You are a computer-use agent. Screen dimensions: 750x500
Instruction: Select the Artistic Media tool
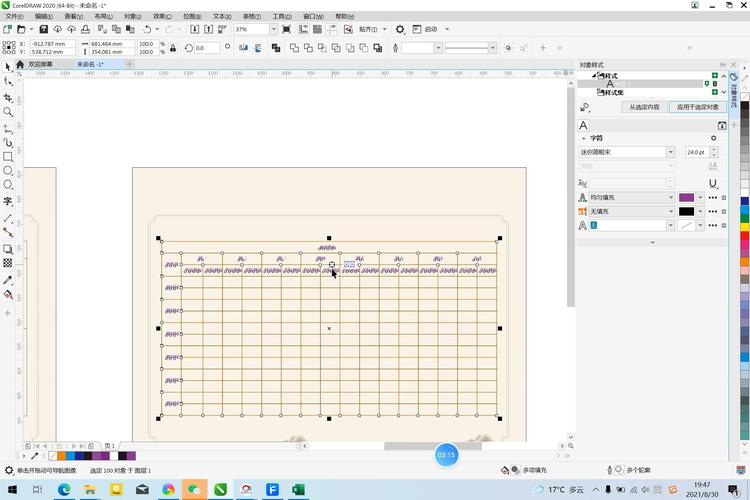pyautogui.click(x=8, y=143)
